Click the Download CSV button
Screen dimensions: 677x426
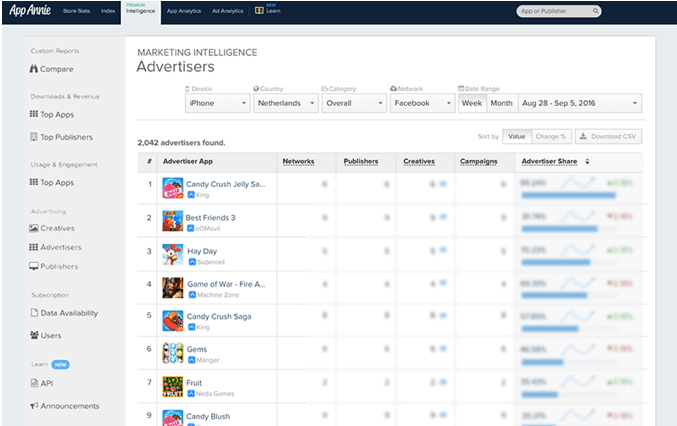(x=608, y=136)
